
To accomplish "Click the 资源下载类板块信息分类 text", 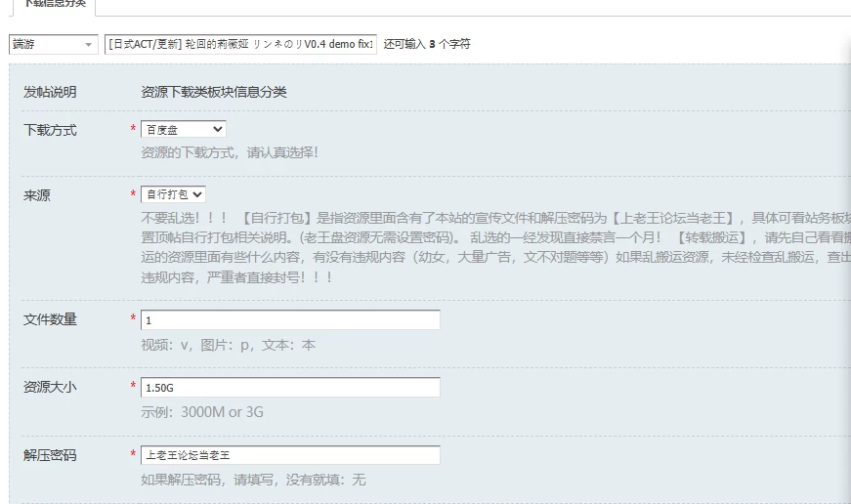I will click(x=214, y=92).
